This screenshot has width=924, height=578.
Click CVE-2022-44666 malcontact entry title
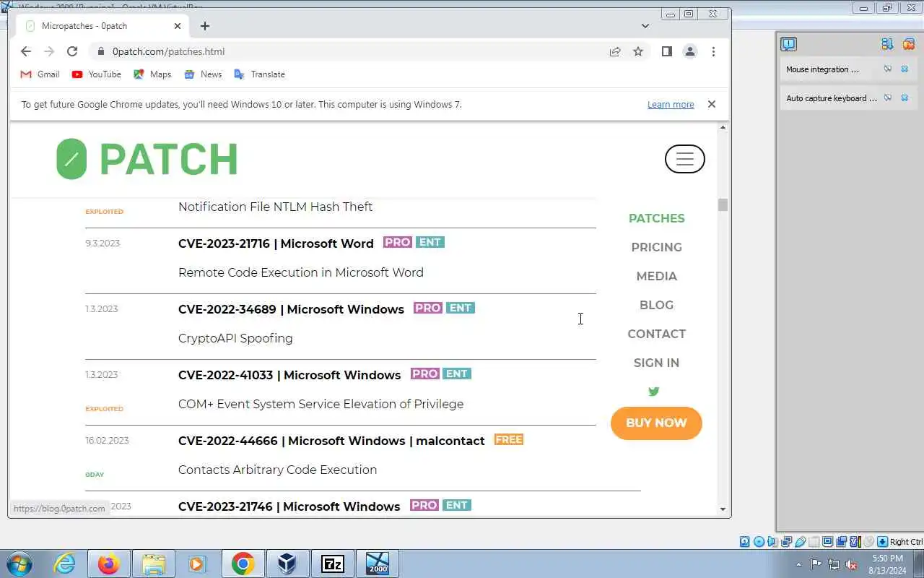point(331,441)
